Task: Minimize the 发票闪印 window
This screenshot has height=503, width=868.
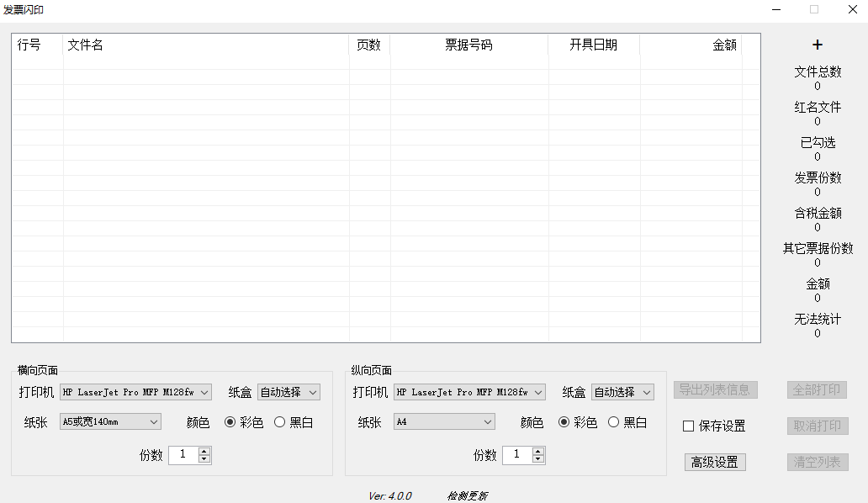Action: (776, 9)
